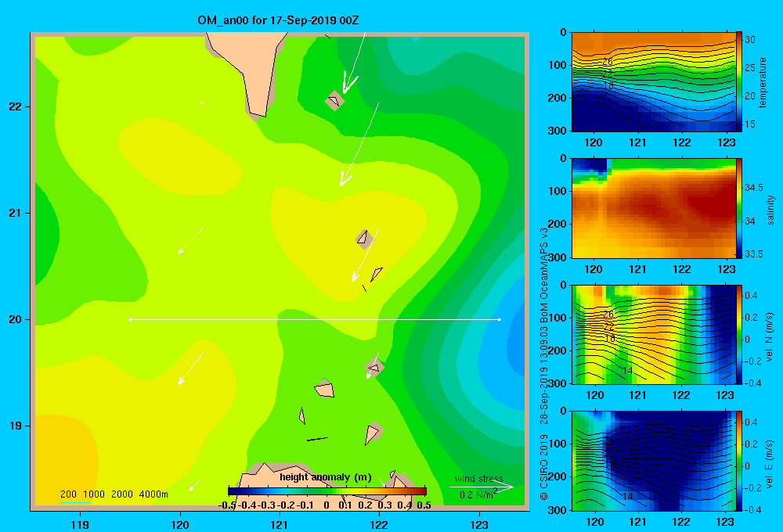This screenshot has height=532, width=783.
Task: Click value 30 on temperature color scale
Action: 750,40
